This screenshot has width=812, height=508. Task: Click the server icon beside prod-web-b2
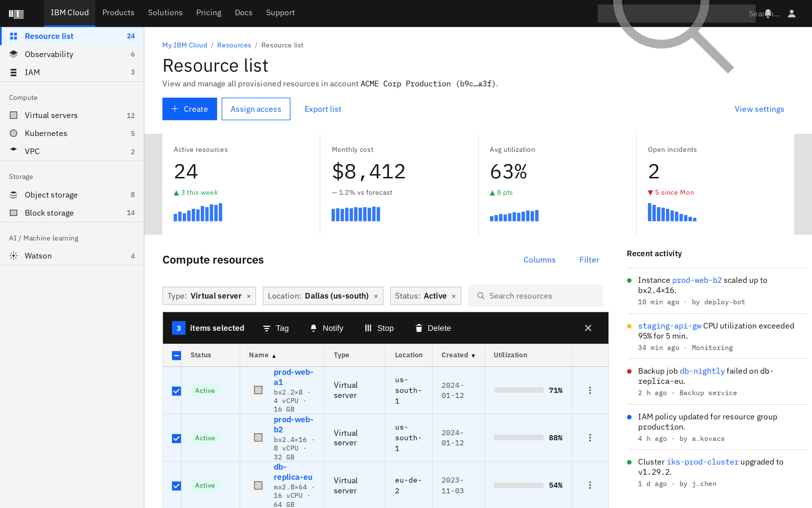click(258, 437)
